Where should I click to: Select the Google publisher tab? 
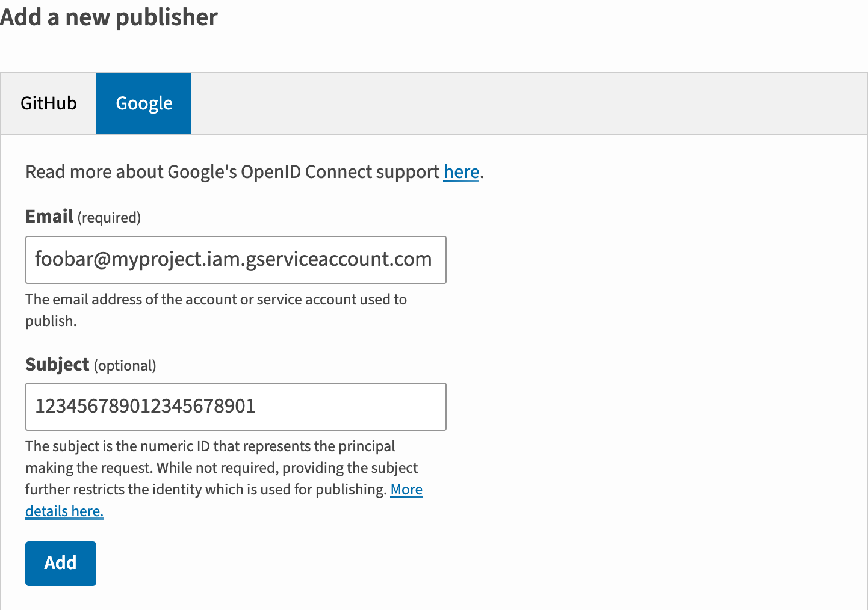[144, 103]
